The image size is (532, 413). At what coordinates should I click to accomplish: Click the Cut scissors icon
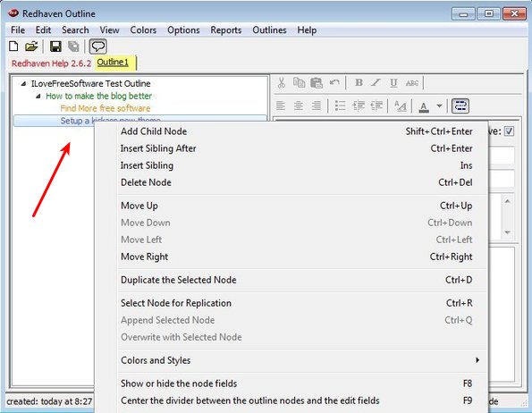[282, 83]
